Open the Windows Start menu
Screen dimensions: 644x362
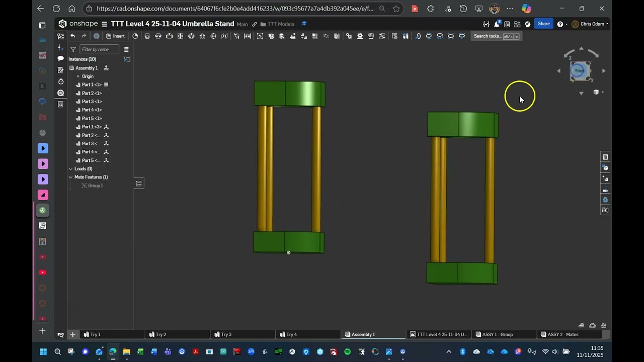[x=43, y=352]
